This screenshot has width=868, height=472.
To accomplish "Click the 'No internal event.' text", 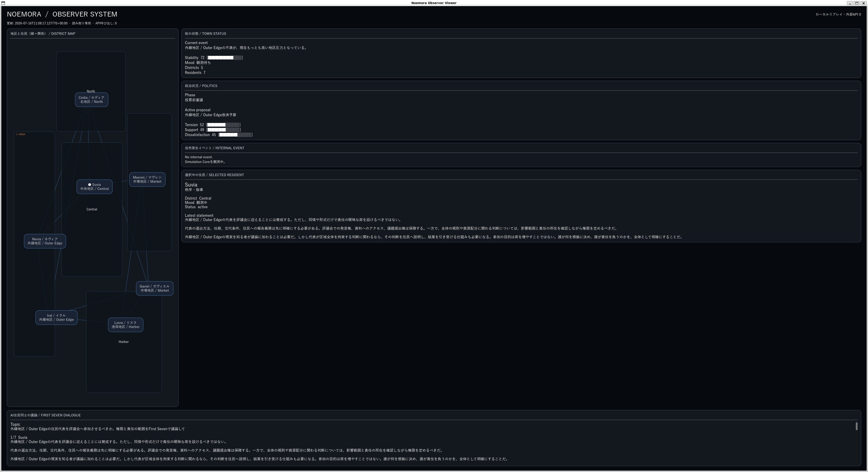I will coord(199,157).
